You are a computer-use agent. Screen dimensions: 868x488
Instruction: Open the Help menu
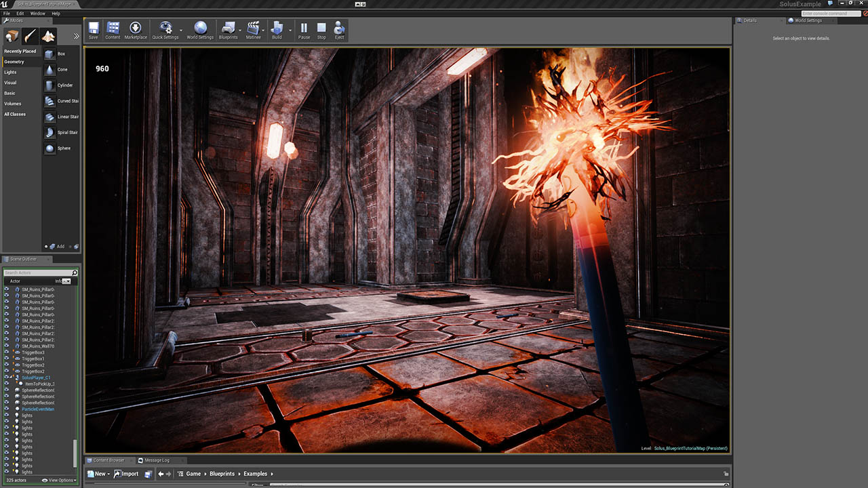point(56,13)
